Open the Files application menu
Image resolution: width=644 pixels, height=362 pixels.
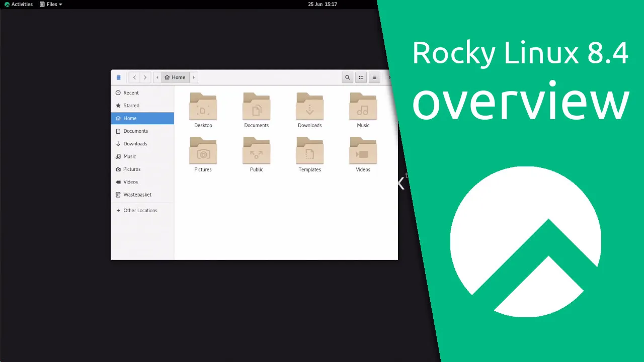[x=51, y=4]
